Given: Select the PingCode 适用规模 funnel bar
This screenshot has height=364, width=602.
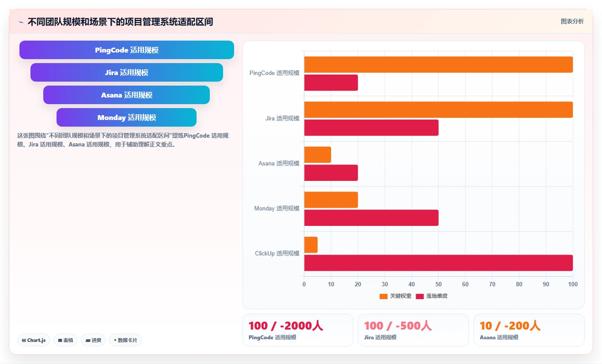Looking at the screenshot, I should 127,50.
